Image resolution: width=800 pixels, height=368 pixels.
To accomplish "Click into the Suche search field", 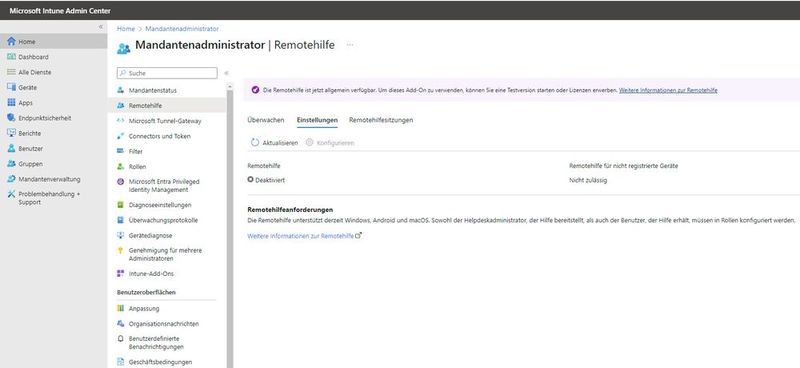I will pos(167,73).
